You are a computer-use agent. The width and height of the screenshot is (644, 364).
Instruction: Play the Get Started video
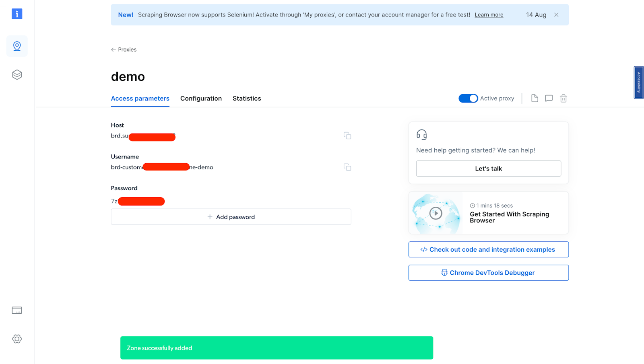pos(436,213)
